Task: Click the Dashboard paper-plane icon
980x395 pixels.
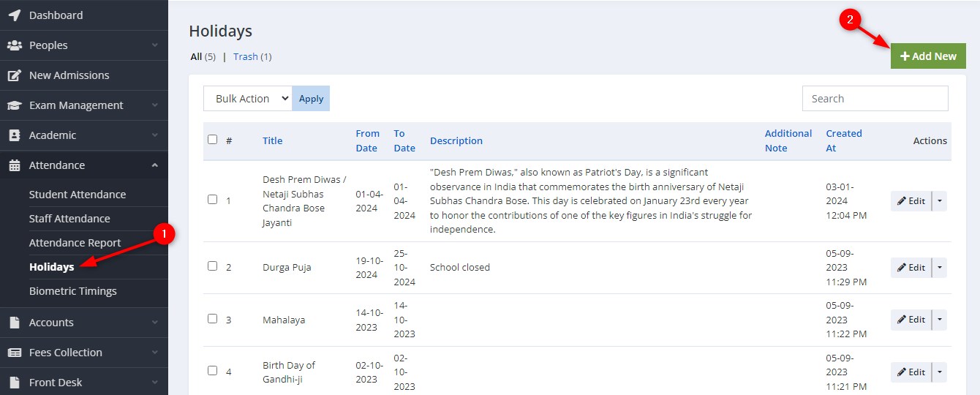Action: click(14, 15)
